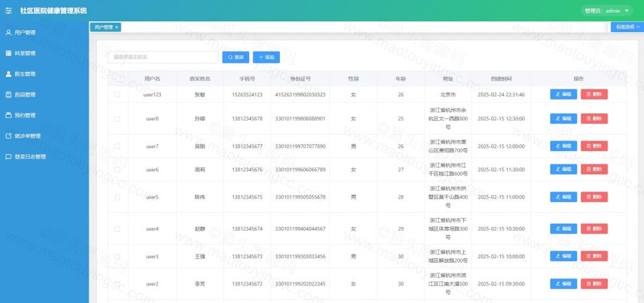
Task: Delete the user3 row with 删除
Action: coord(594,256)
